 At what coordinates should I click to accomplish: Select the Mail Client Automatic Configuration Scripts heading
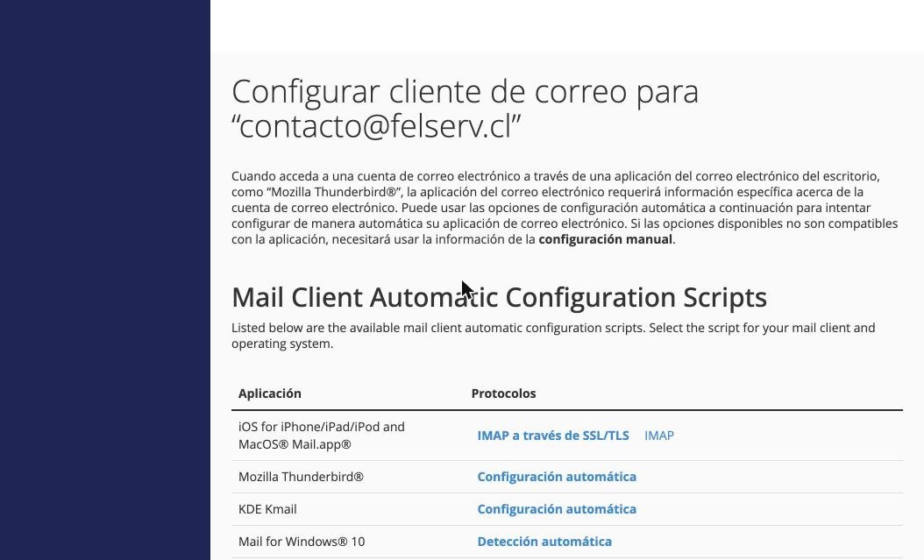click(499, 297)
